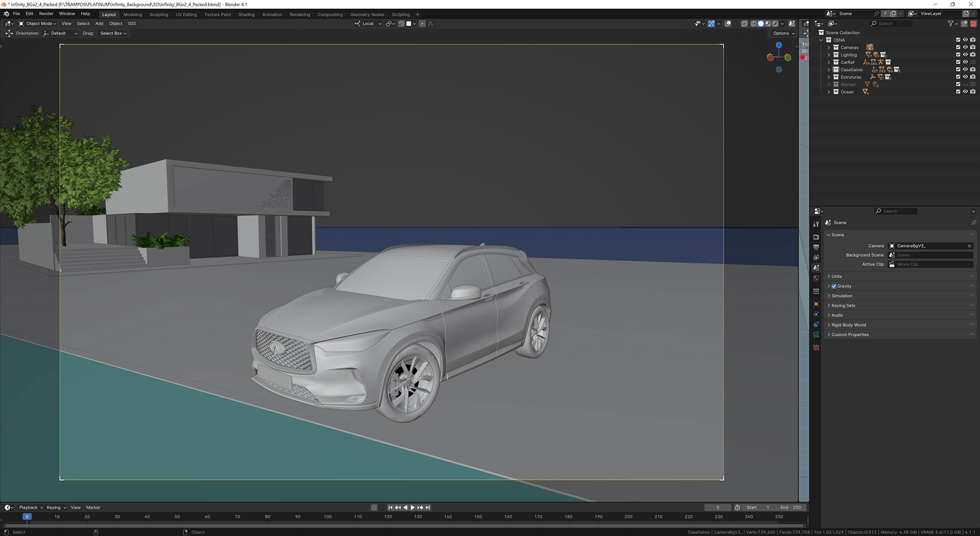This screenshot has height=536, width=980.
Task: Open the World properties tab
Action: 816,278
